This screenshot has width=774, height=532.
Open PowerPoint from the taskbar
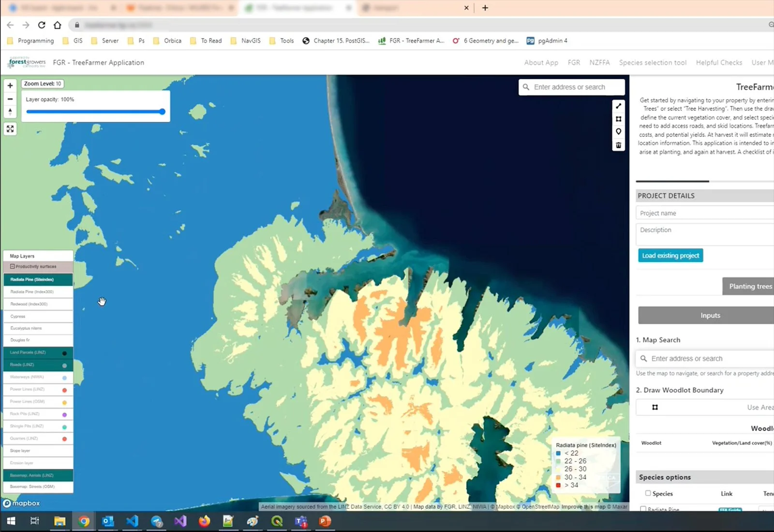tap(325, 521)
